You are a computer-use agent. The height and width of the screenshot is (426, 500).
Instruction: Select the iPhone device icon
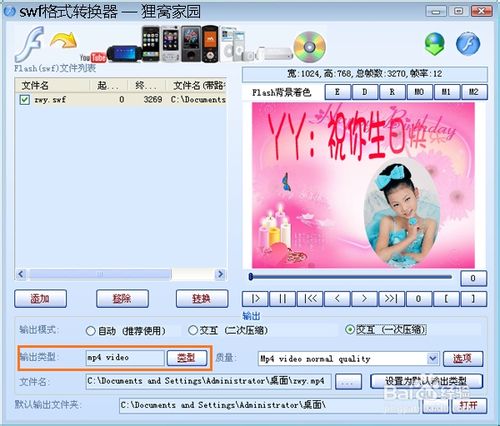151,44
